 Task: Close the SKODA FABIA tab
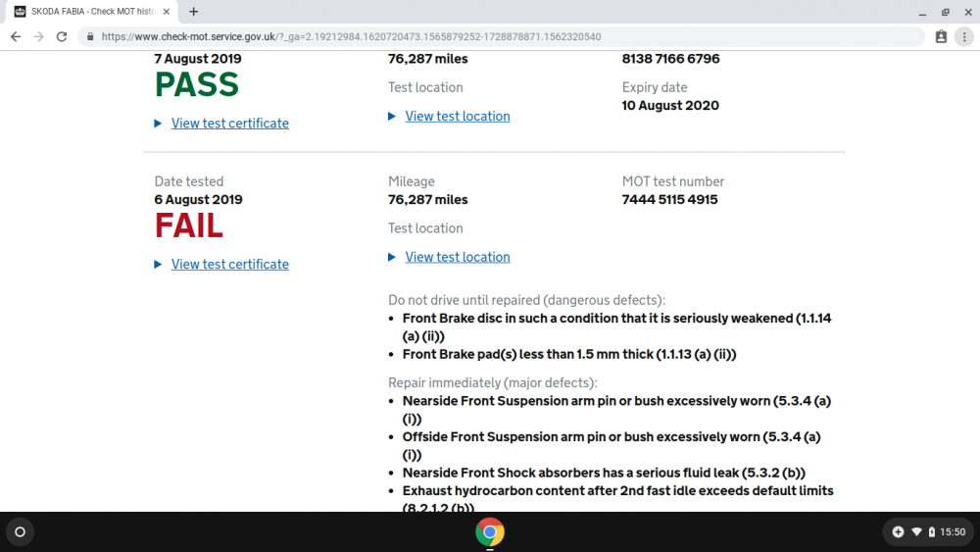(x=167, y=11)
